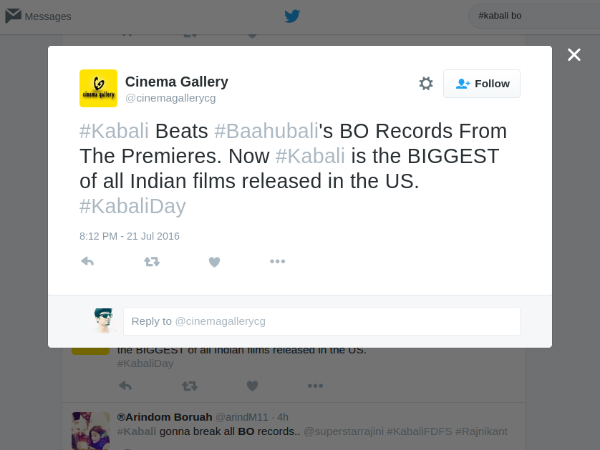This screenshot has height=450, width=600.
Task: Click the tweet timestamp 8:12 PM link
Action: click(x=129, y=236)
